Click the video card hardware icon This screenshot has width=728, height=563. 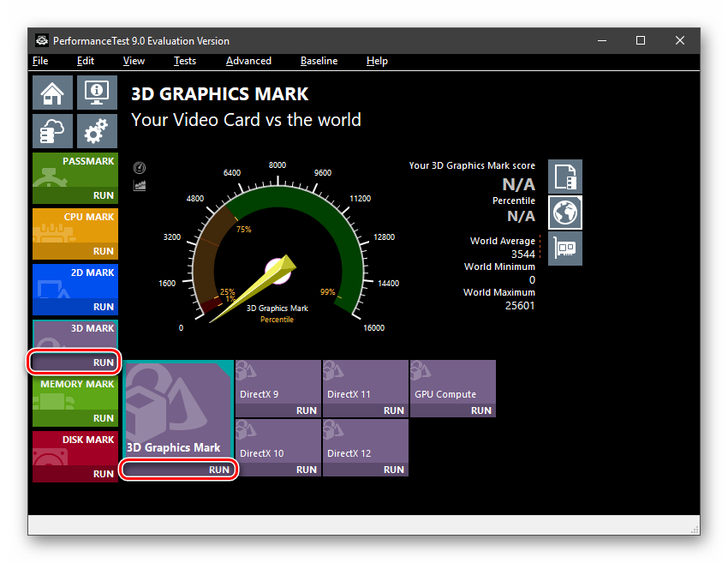(565, 249)
